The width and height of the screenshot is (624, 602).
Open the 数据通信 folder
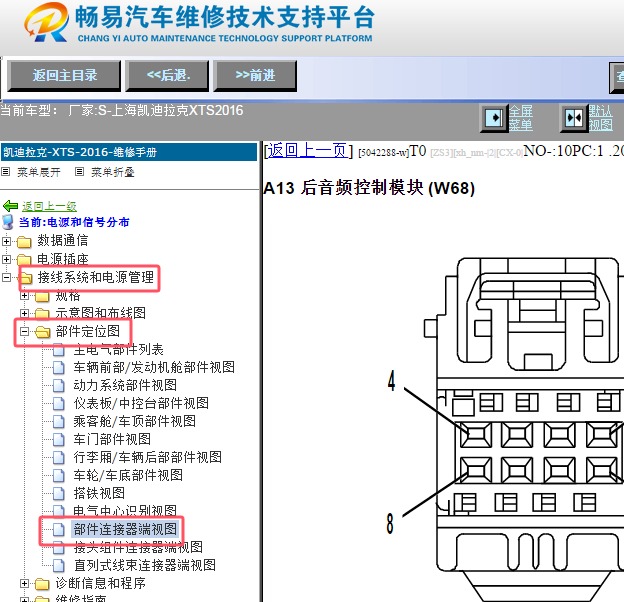click(63, 241)
